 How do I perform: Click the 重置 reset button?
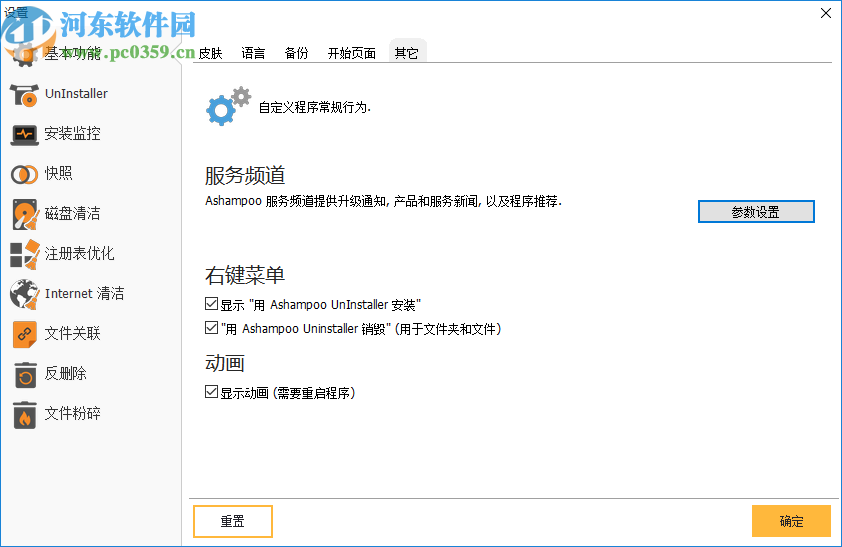pyautogui.click(x=233, y=521)
